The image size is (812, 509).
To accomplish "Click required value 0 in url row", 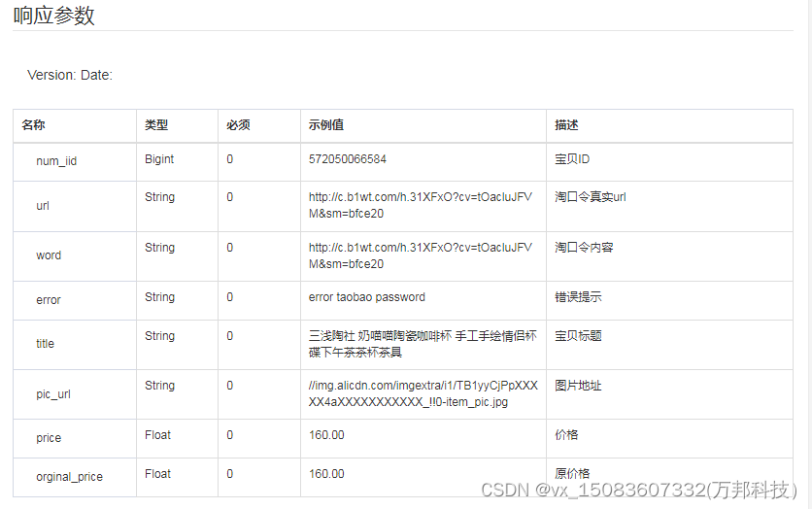I will point(230,197).
